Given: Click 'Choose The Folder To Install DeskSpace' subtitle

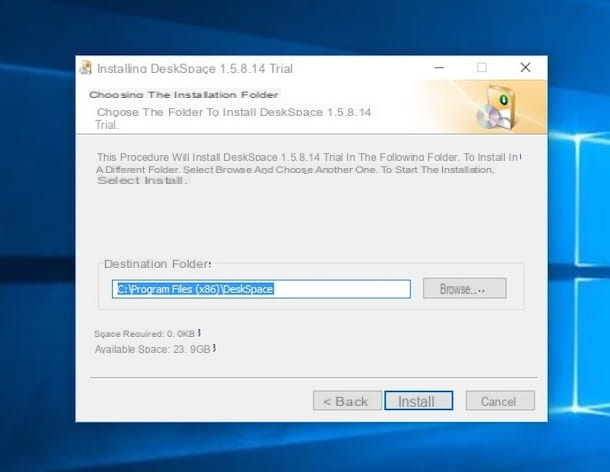Looking at the screenshot, I should point(234,112).
